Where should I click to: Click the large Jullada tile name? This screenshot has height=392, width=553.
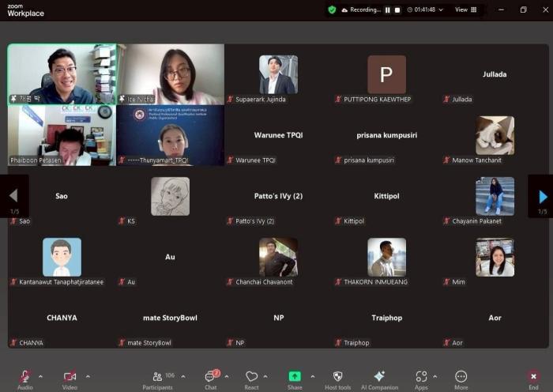tap(495, 74)
